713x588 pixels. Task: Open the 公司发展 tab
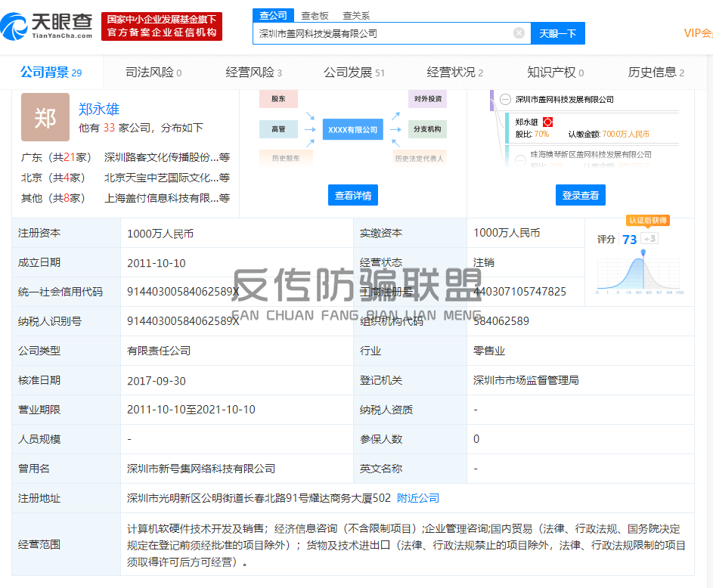354,73
